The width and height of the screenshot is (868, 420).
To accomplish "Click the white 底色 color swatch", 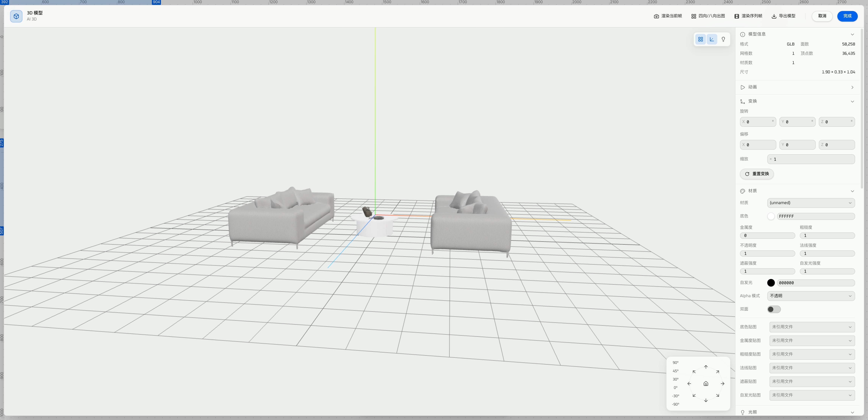I will (771, 216).
